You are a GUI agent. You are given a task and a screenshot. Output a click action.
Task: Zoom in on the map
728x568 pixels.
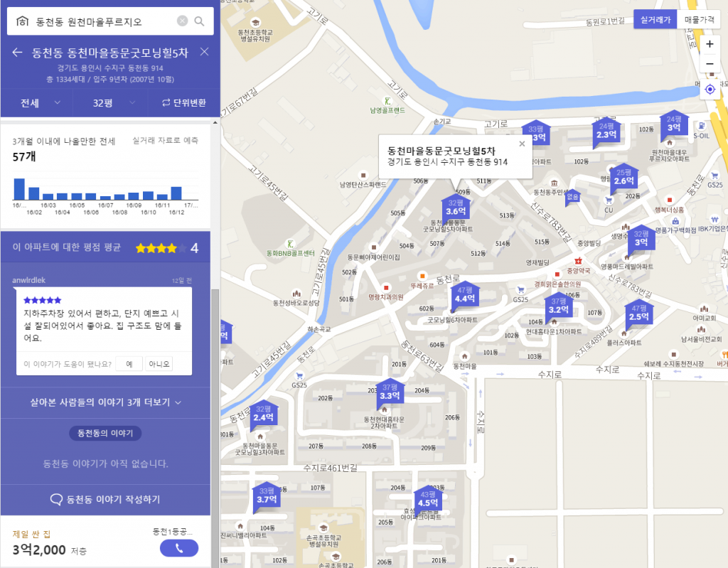coord(710,44)
